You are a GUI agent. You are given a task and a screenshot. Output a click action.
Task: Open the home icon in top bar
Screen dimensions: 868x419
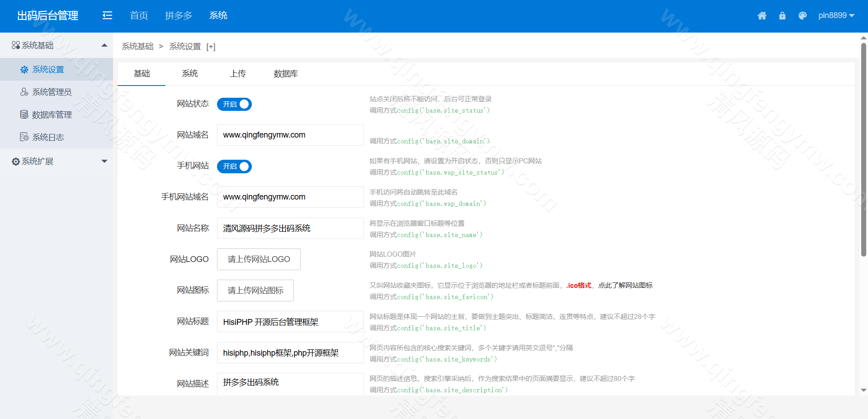[762, 15]
